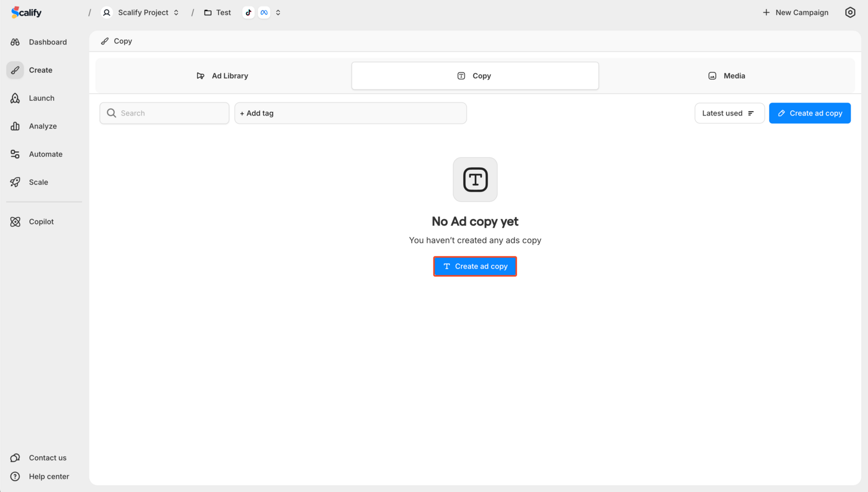The width and height of the screenshot is (868, 492).
Task: Open the Dashboard from the sidebar
Action: (x=47, y=42)
